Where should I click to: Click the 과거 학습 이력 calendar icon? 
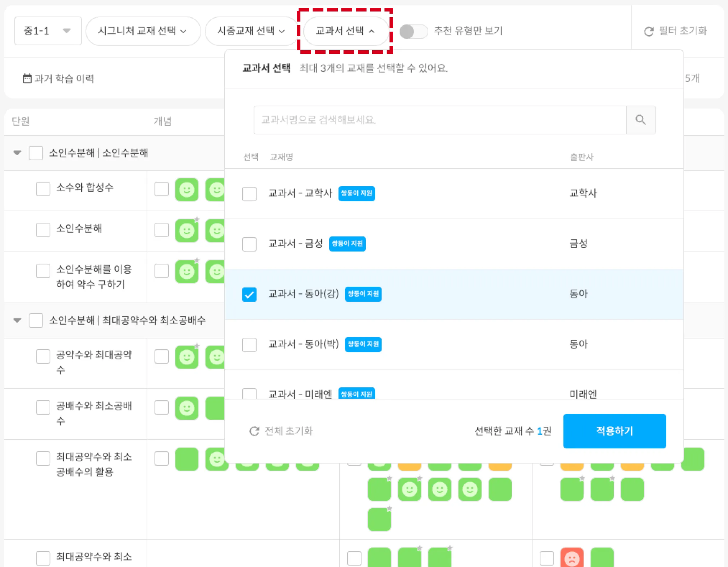tap(27, 78)
